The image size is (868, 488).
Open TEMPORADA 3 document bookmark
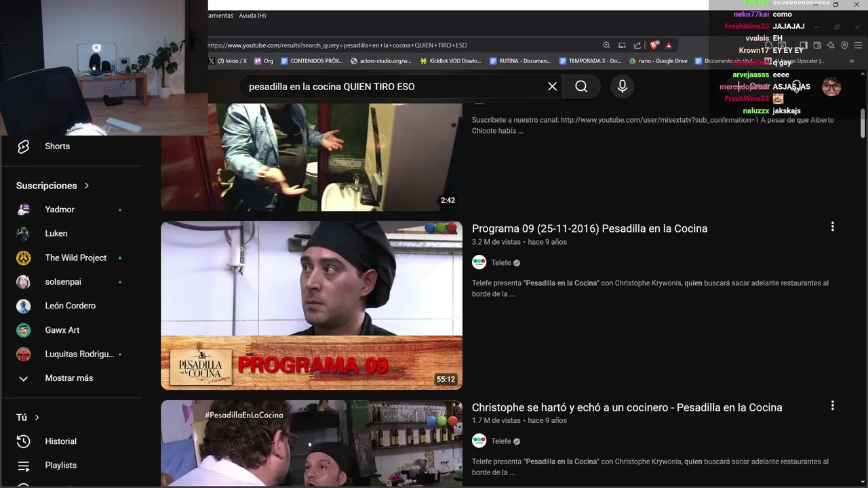click(x=590, y=61)
